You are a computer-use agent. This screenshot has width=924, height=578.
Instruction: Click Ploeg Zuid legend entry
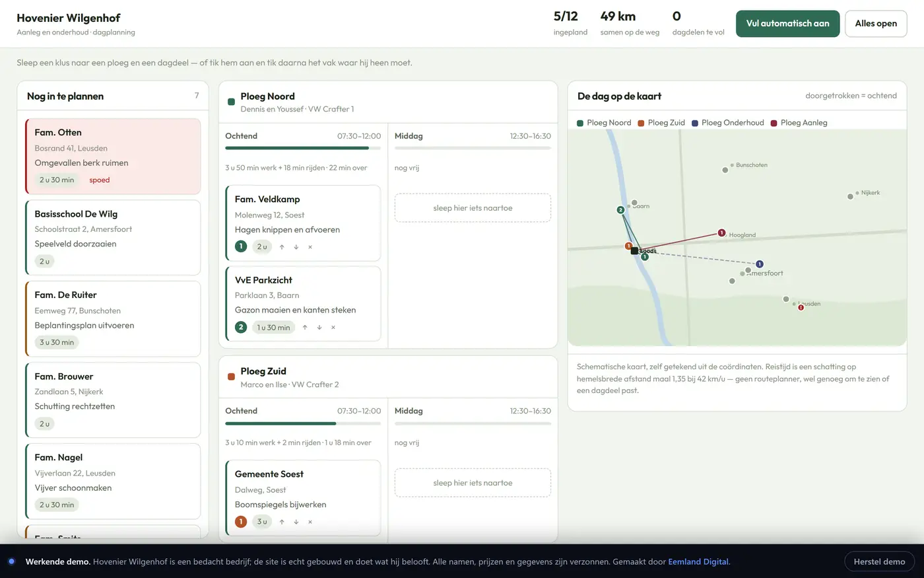click(661, 123)
